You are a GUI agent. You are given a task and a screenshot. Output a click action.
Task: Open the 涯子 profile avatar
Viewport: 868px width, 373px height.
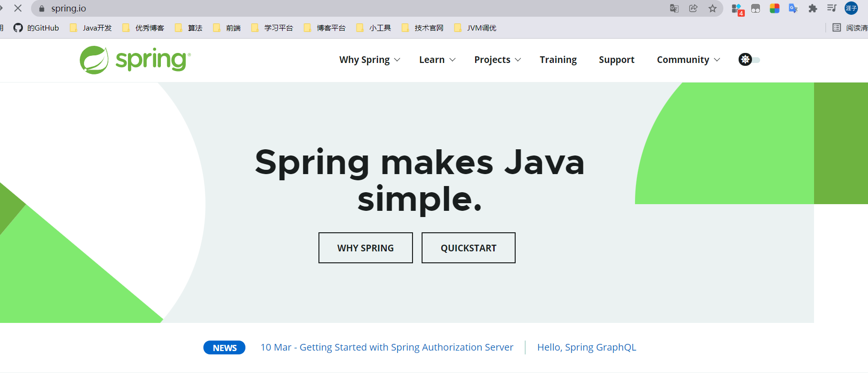pos(851,9)
